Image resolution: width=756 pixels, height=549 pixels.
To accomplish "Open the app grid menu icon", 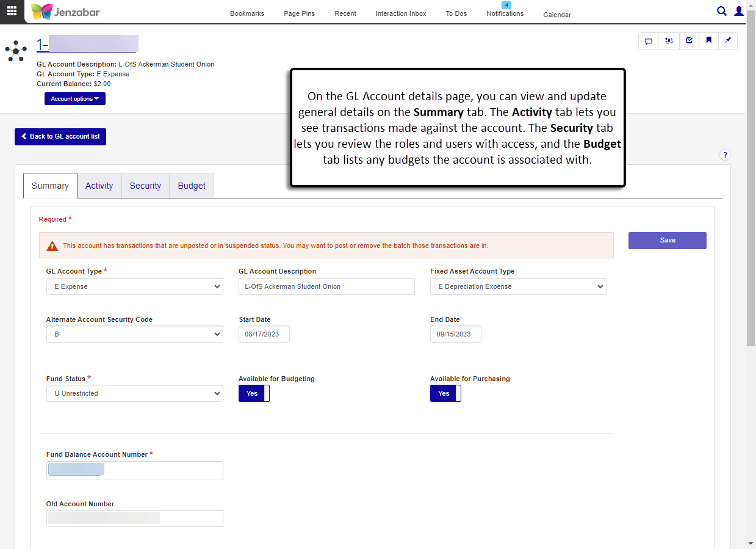I will [x=12, y=11].
